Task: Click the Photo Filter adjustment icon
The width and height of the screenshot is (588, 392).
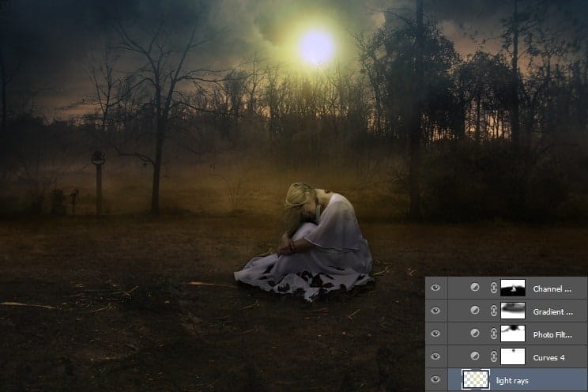Action: [475, 333]
